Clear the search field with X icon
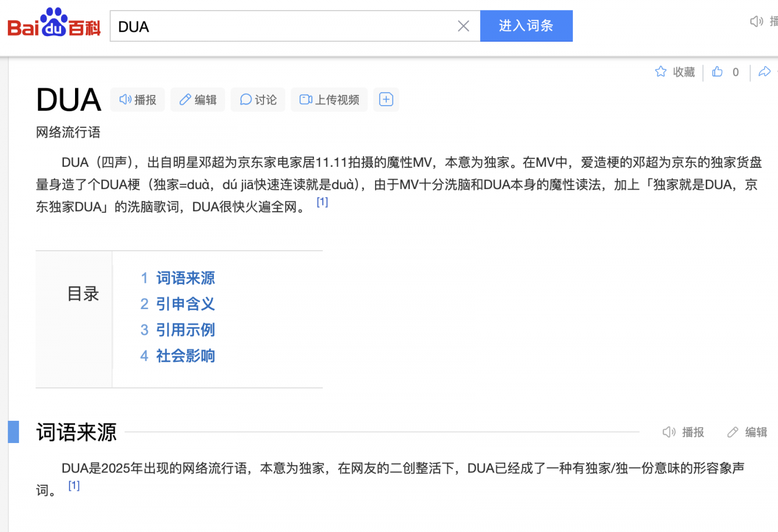 (x=463, y=26)
